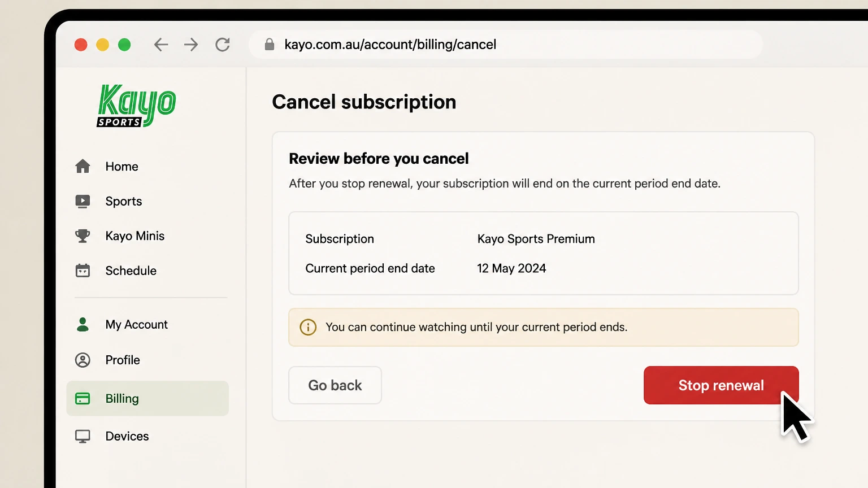Screen dimensions: 868x488
Task: Click the Schedule calendar icon
Action: [83, 271]
